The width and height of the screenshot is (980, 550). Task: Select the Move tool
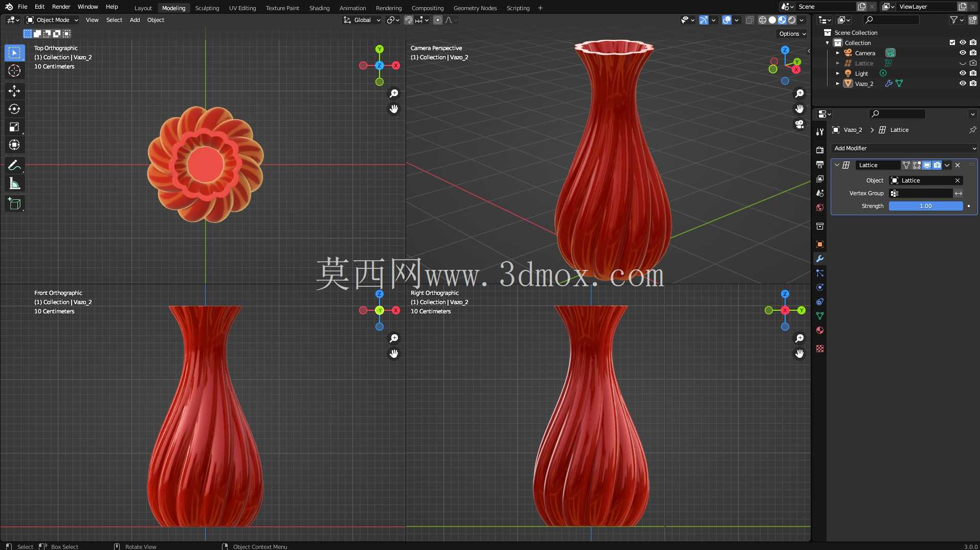tap(14, 91)
